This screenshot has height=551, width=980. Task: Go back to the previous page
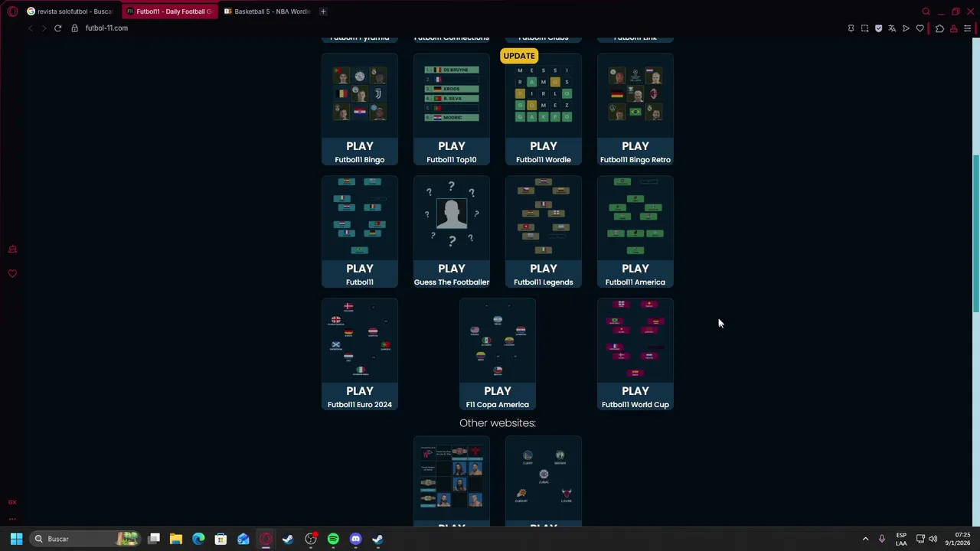click(30, 28)
